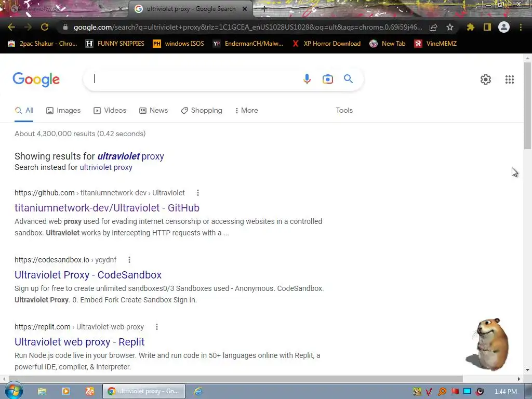Search instead for ultriviolet proxy
Screen dimensions: 532x399
point(106,167)
